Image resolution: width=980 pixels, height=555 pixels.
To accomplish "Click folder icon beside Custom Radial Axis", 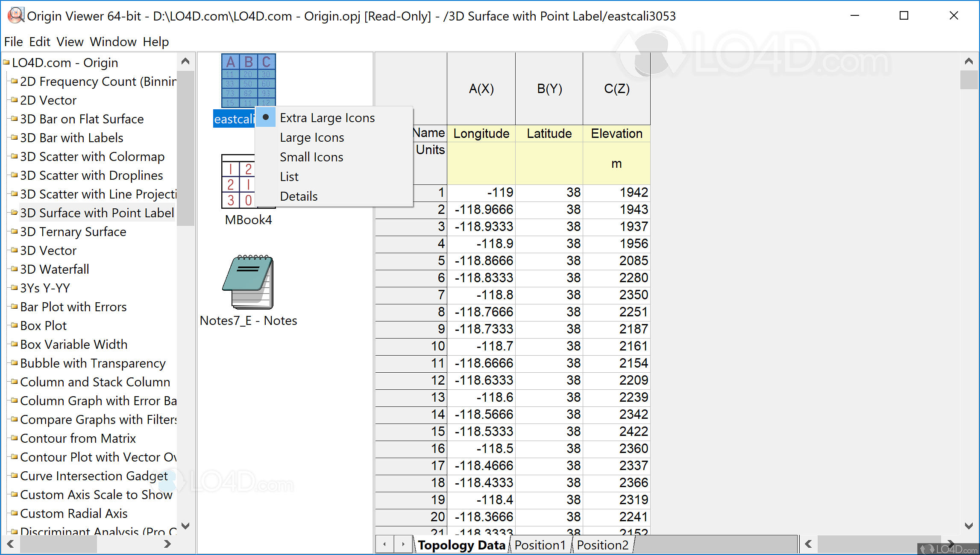I will click(x=14, y=513).
